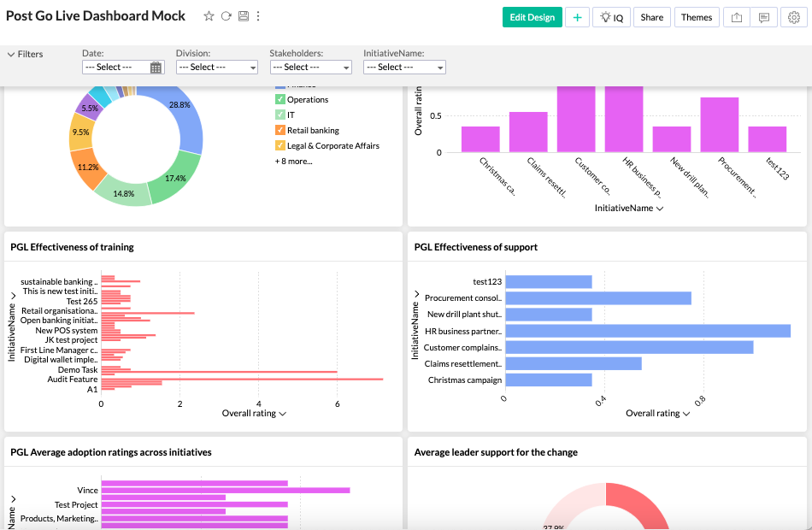The height and width of the screenshot is (530, 812).
Task: Click the Customer complains blue bar
Action: click(x=629, y=348)
